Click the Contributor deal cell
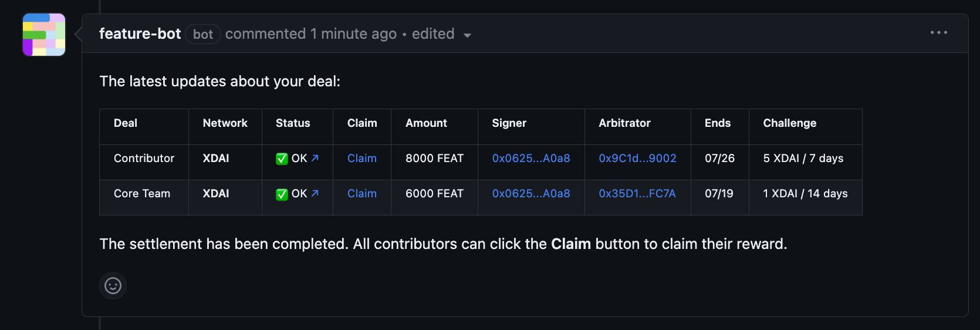980x330 pixels. click(144, 159)
